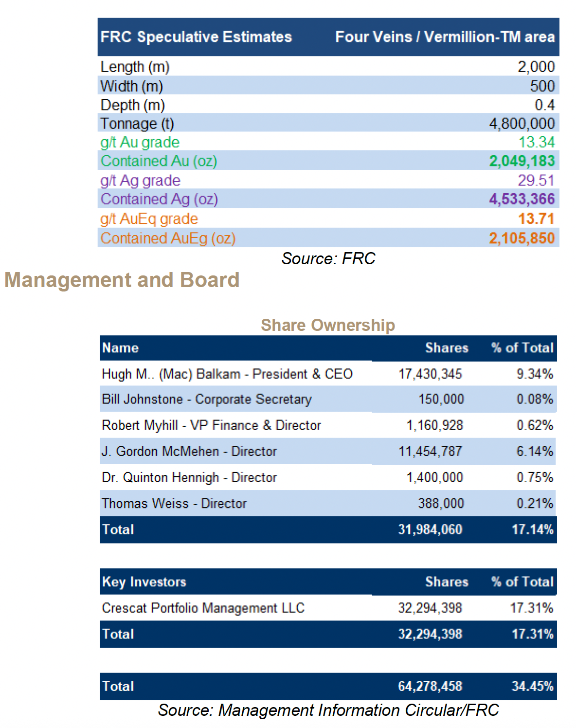
Task: Click the Four Veins / Vermillion-TM area heading
Action: (445, 37)
